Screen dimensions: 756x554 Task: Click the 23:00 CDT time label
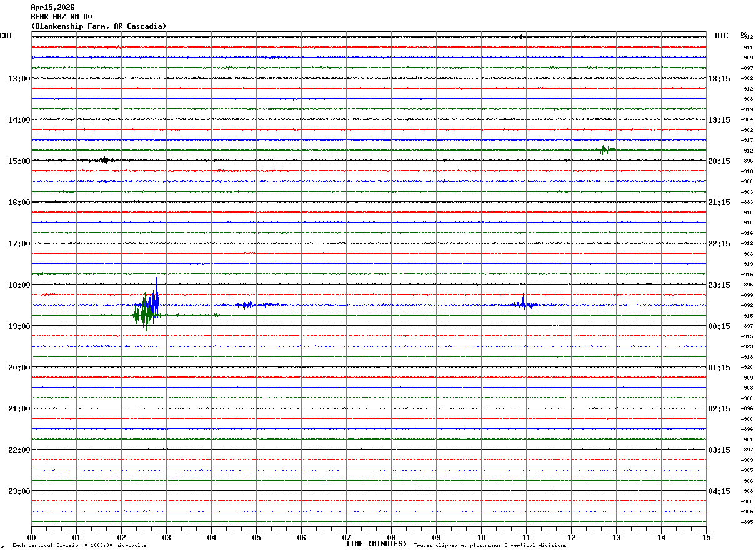(x=19, y=491)
